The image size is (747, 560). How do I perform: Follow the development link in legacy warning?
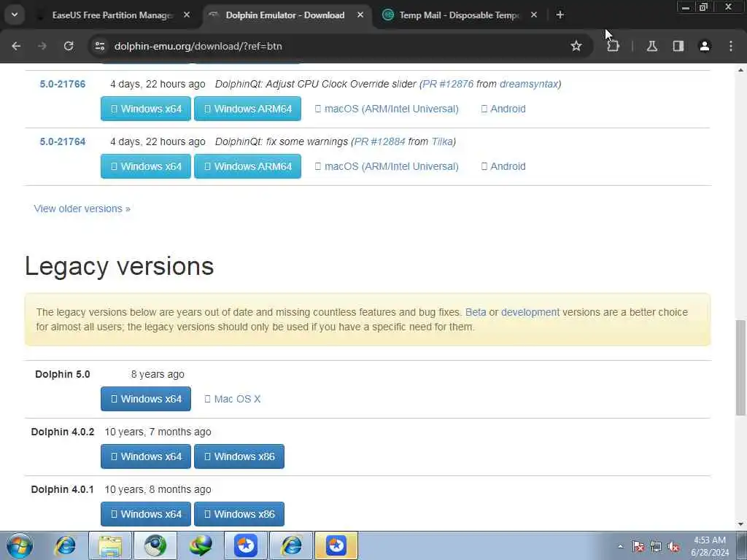530,312
